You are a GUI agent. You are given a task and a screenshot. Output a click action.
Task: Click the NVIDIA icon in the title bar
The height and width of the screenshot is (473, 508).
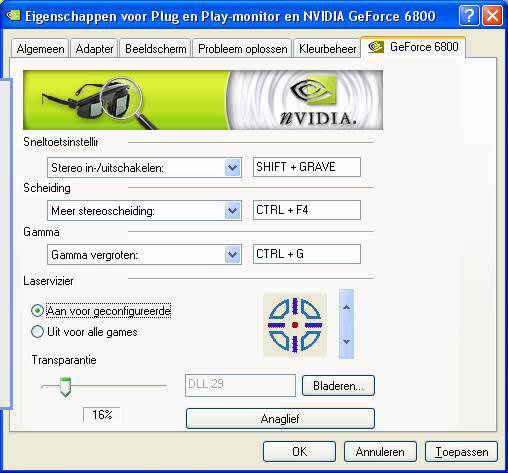[13, 15]
